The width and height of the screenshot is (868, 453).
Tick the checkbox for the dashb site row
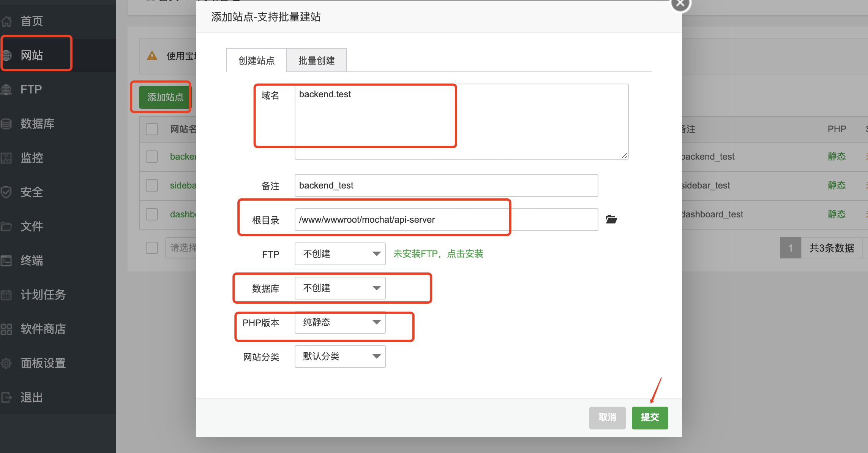point(152,214)
